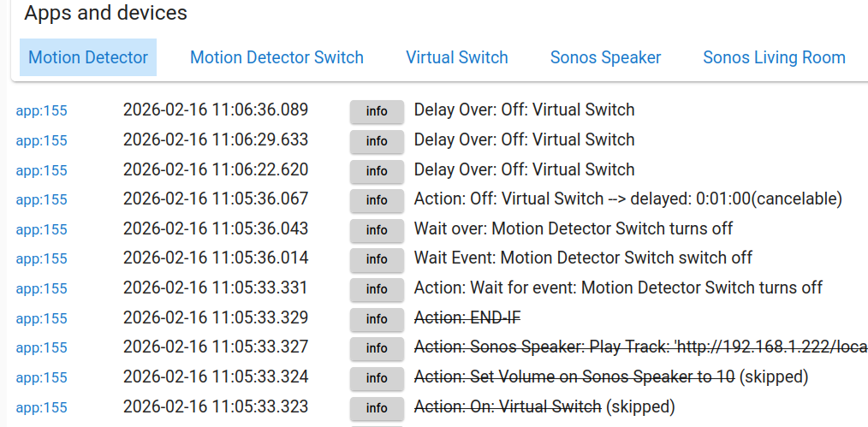Click info button on the 11:06:22.620 entry

pos(377,170)
